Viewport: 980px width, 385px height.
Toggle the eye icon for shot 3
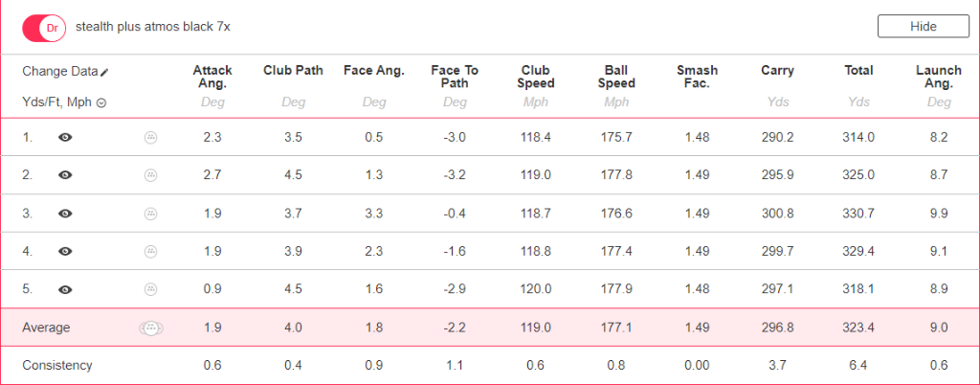point(65,214)
